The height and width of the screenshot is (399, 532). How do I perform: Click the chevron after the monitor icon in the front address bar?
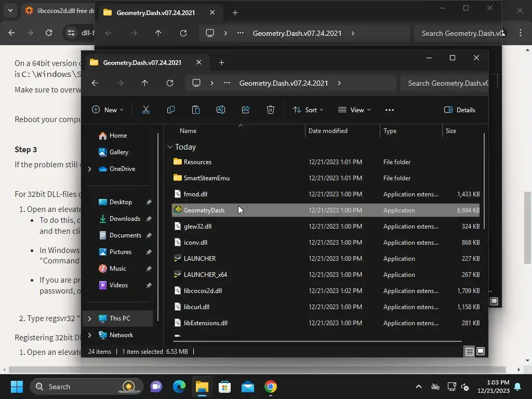[x=212, y=83]
